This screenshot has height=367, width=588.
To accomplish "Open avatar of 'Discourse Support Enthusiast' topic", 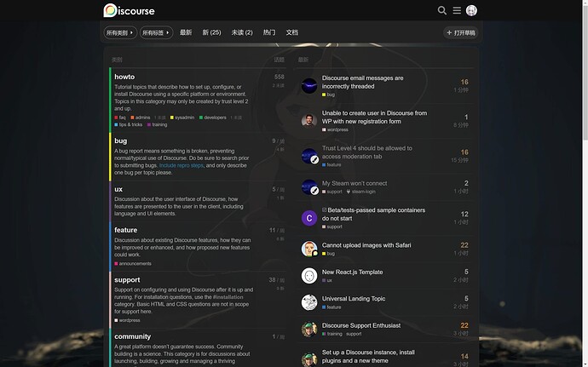I will click(309, 330).
